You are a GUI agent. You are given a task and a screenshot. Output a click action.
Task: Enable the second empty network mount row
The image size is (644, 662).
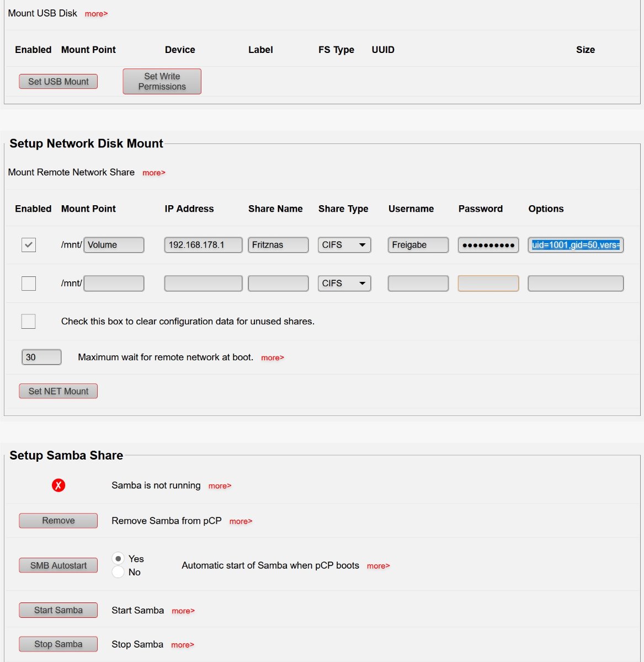pos(29,284)
